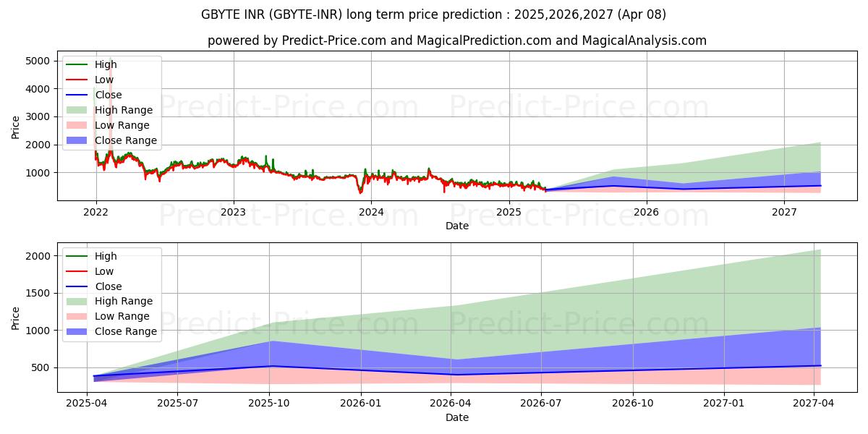The width and height of the screenshot is (868, 434).
Task: Click the 3000 tick on upper chart price axis
Action: 39,116
